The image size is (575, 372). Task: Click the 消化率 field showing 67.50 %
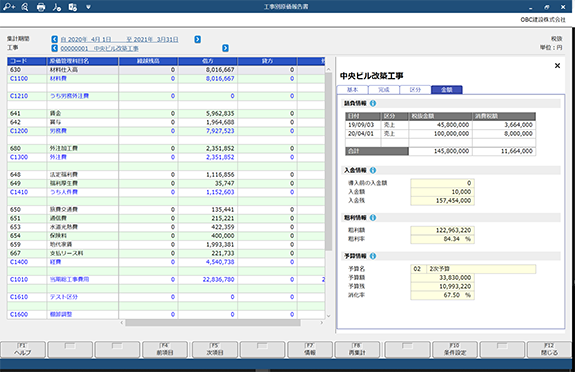tap(443, 295)
